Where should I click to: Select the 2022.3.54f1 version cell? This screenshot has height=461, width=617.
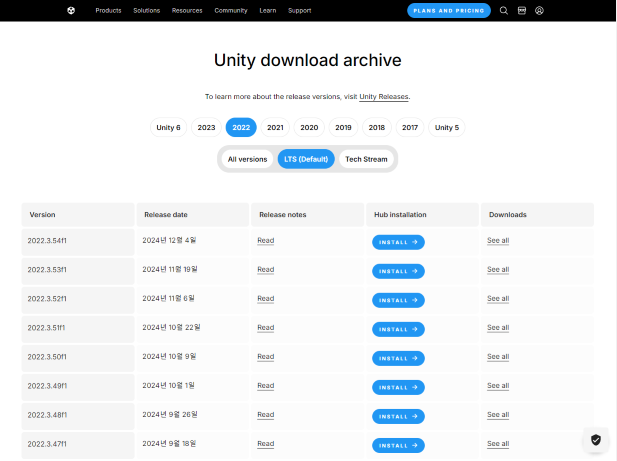[78, 242]
